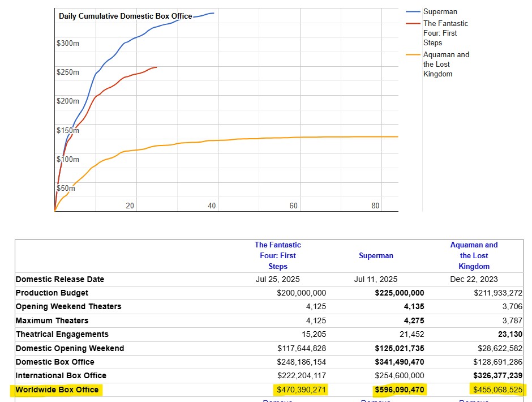Click the $200,000,000 production budget cell

pyautogui.click(x=301, y=293)
